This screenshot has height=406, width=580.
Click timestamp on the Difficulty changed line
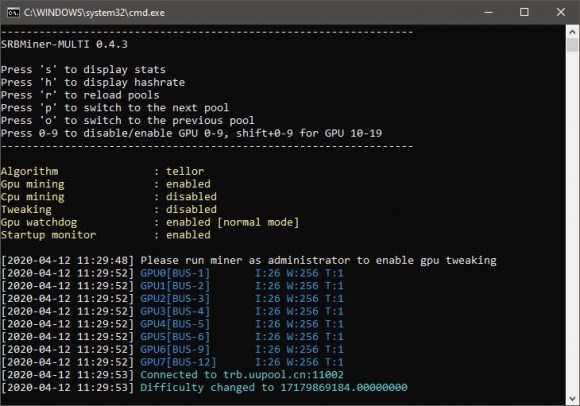[x=67, y=388]
